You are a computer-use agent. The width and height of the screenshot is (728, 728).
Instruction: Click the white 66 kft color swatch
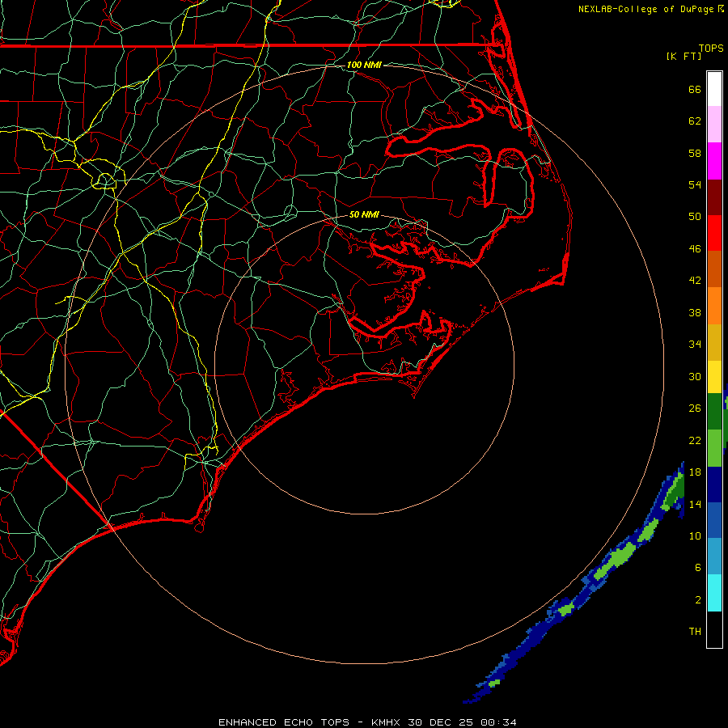point(714,89)
